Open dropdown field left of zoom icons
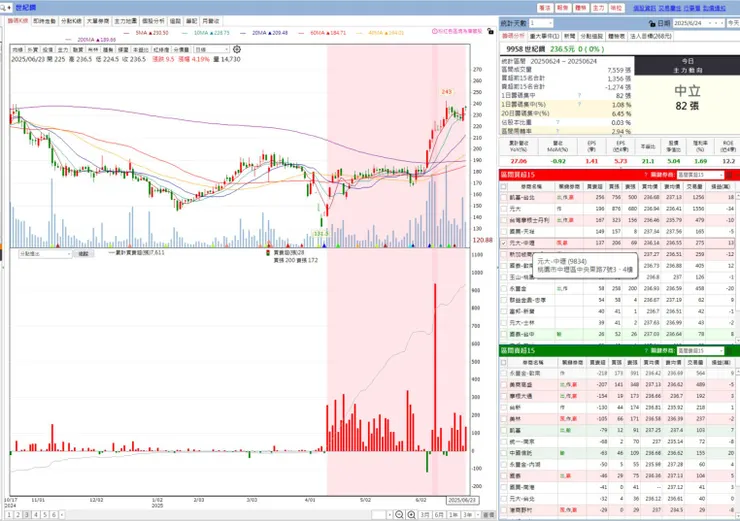The width and height of the screenshot is (740, 521). click(382, 515)
